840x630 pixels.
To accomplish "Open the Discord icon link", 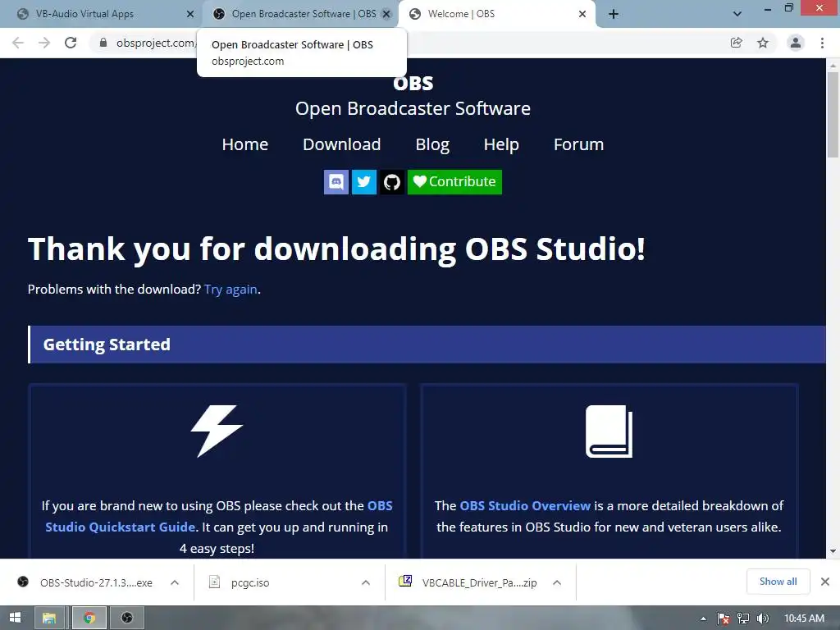I will [336, 182].
